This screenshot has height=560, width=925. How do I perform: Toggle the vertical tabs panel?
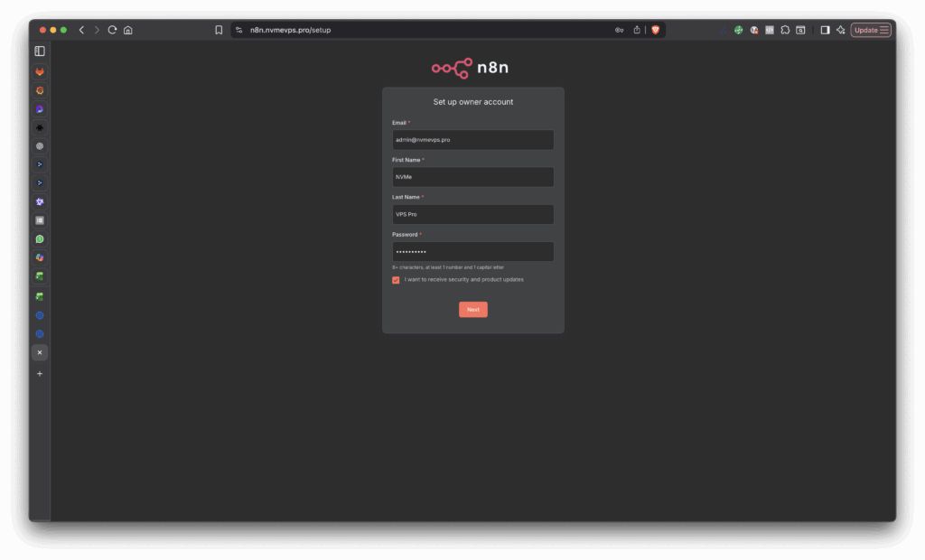(40, 51)
